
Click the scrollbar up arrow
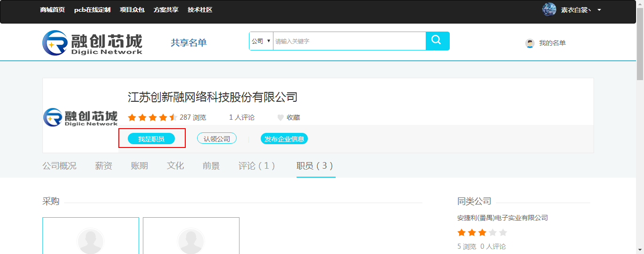pos(640,3)
